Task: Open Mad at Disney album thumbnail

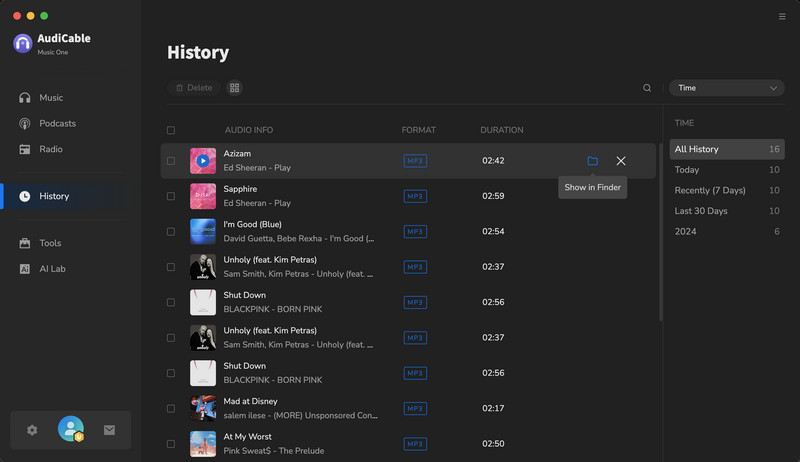Action: pyautogui.click(x=203, y=408)
